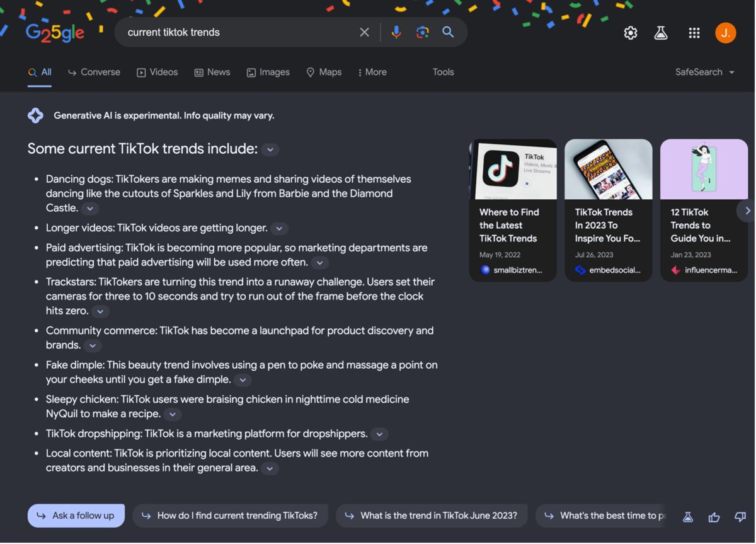Clear the search query with the X icon

point(364,32)
